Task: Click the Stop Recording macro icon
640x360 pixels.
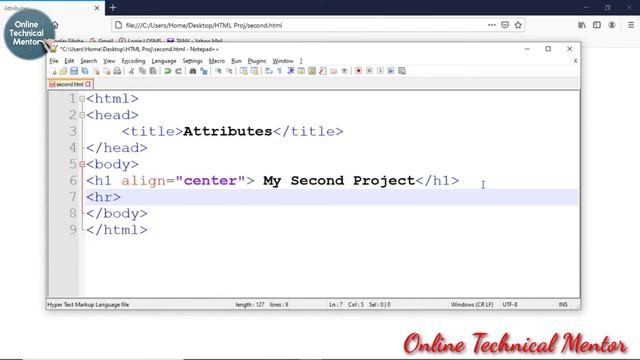Action: click(x=369, y=71)
